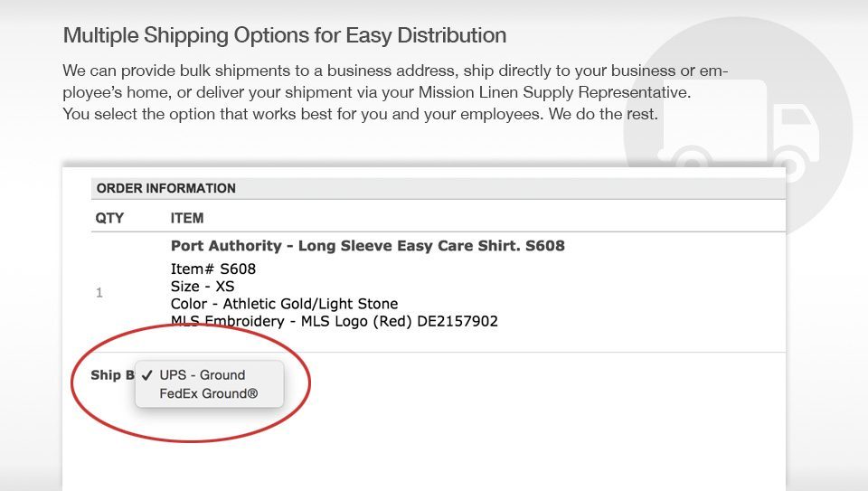Screen dimensions: 868x491
Task: Click the Item# S608 line
Action: click(213, 269)
